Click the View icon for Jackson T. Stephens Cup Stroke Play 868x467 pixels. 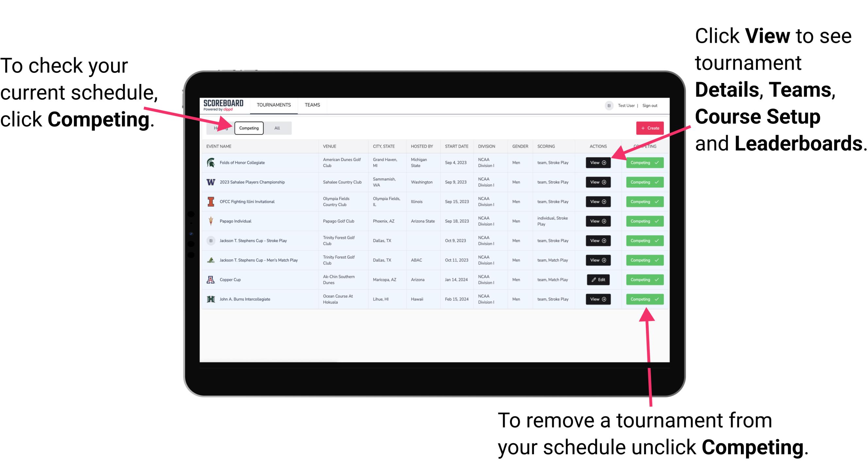[x=597, y=241]
